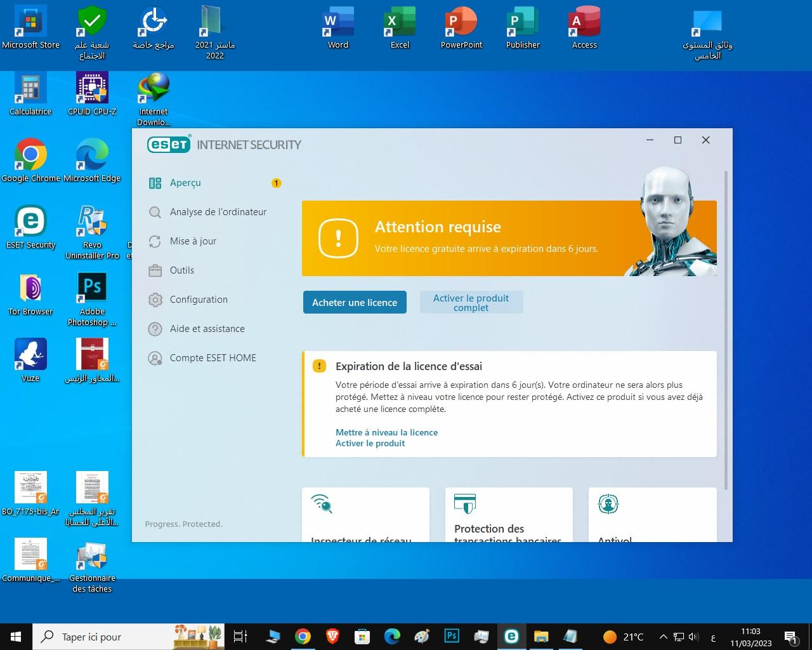The width and height of the screenshot is (812, 650).
Task: Click the Aperçu notification badge
Action: pos(276,183)
